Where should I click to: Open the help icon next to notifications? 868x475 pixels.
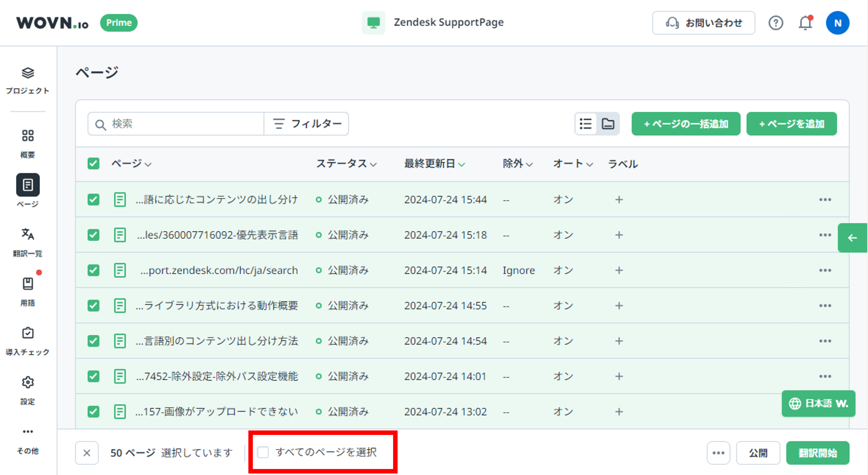point(776,22)
